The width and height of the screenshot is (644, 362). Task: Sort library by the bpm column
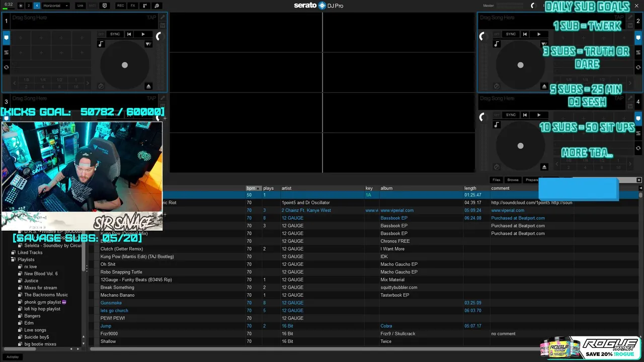coord(254,188)
